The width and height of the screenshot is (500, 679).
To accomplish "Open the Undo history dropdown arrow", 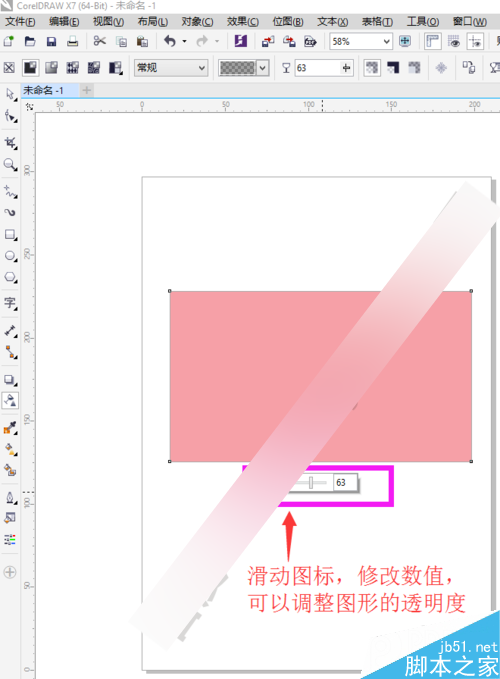I will 184,42.
